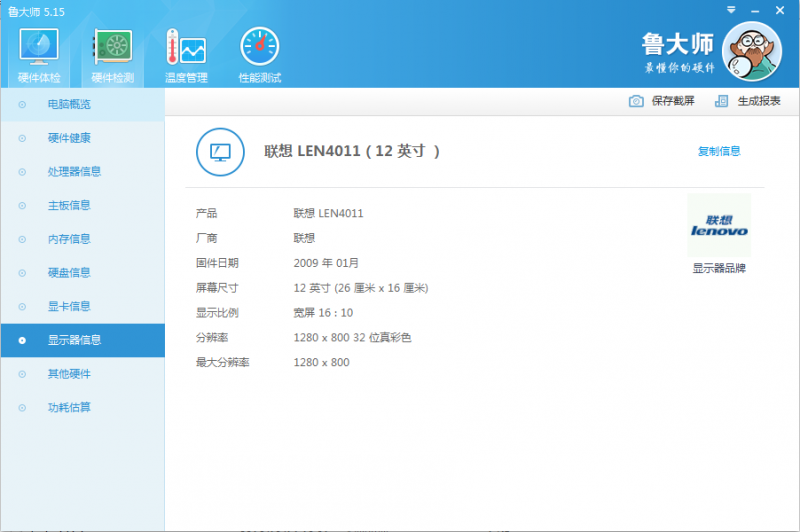
Task: Select 显示器信息 in the sidebar
Action: [x=83, y=340]
